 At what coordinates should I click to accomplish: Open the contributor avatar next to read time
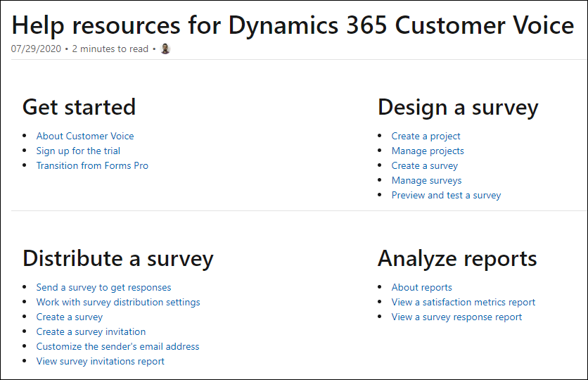coord(165,49)
